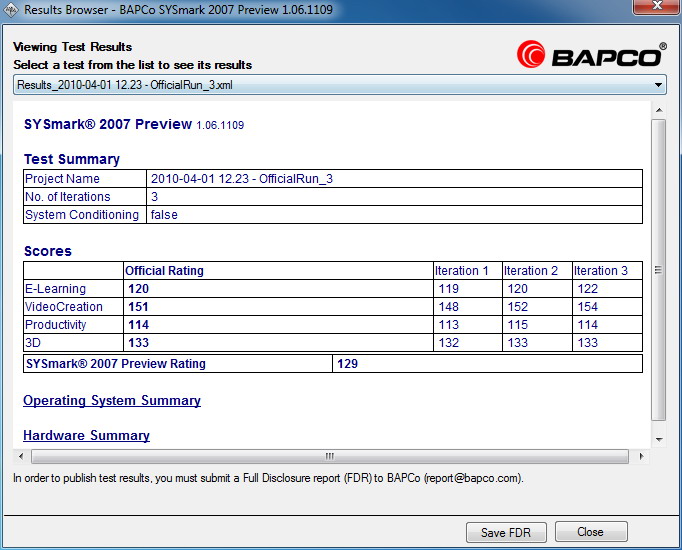
Task: Click VideoCreation Iteration 3 score 154
Action: [588, 307]
